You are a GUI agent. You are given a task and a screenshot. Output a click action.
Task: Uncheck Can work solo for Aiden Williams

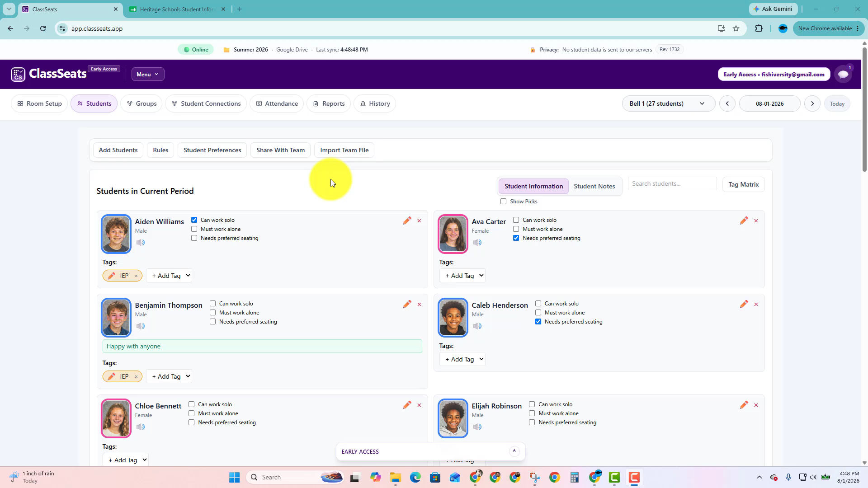[194, 220]
